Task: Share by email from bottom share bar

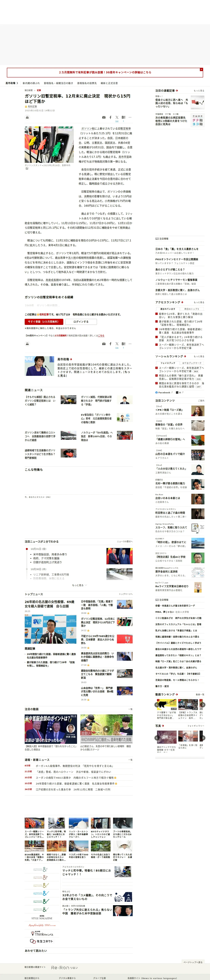Action: tap(104, 344)
